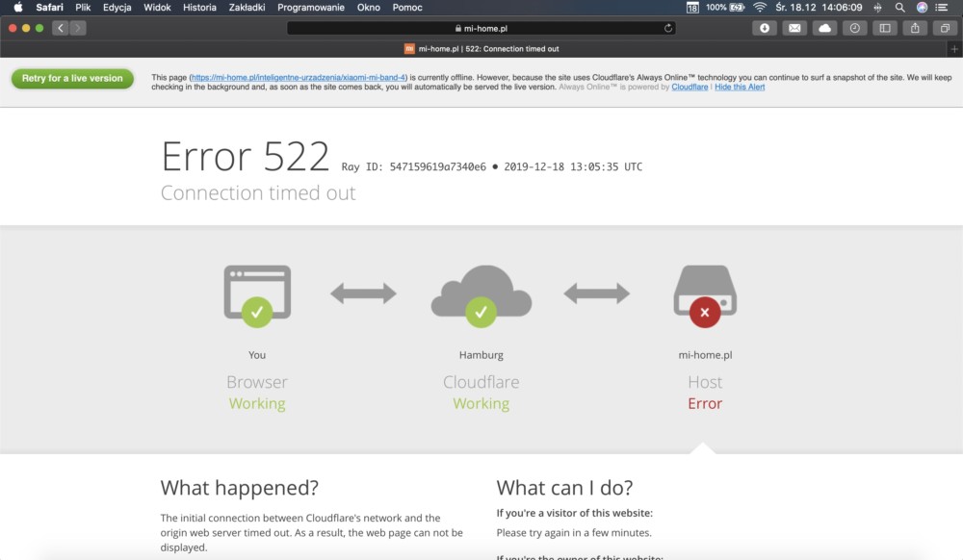The width and height of the screenshot is (963, 560).
Task: Open Spotlight search in the menu bar
Action: click(x=899, y=8)
